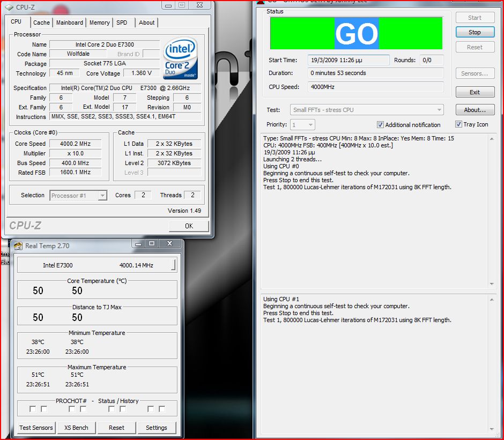Click the Rounds value 0/0
The image size is (504, 440).
432,60
